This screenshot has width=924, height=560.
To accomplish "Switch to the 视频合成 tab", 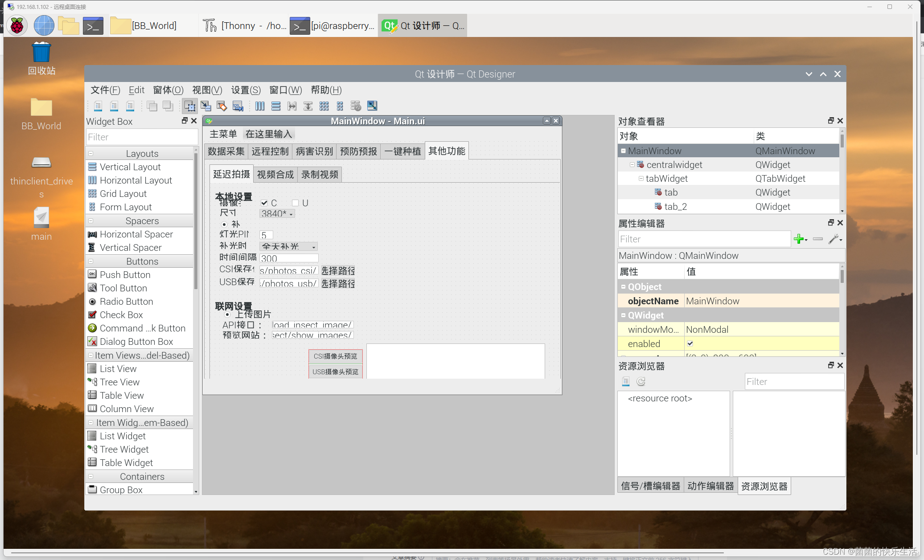I will tap(275, 174).
